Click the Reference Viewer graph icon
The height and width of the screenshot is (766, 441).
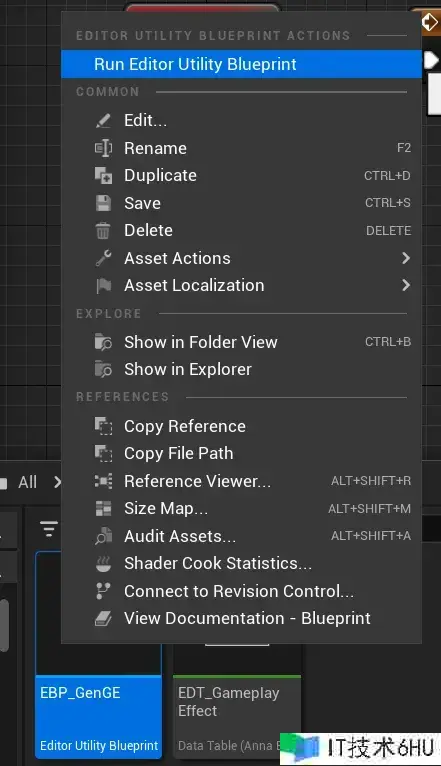click(103, 481)
